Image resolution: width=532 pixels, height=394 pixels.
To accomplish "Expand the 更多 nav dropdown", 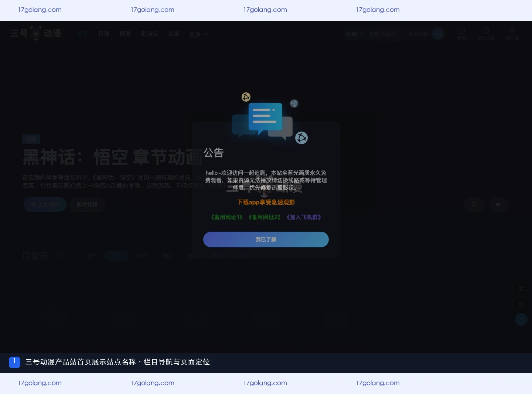I will click(199, 34).
